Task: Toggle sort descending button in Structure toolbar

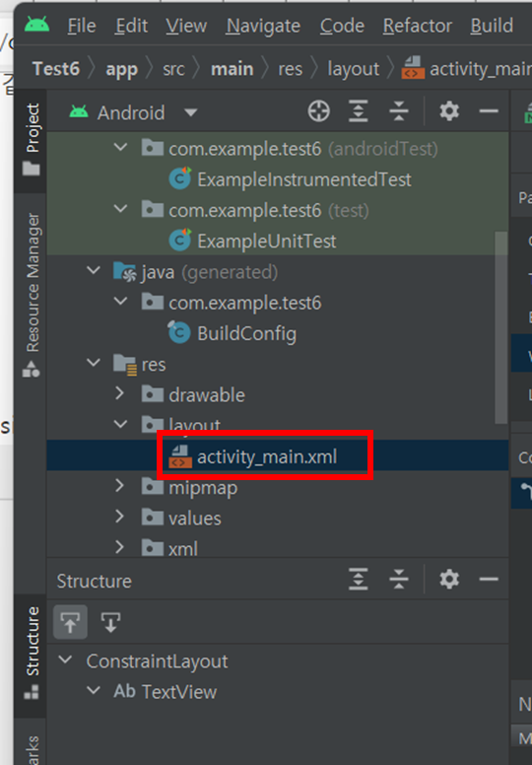Action: 110,622
